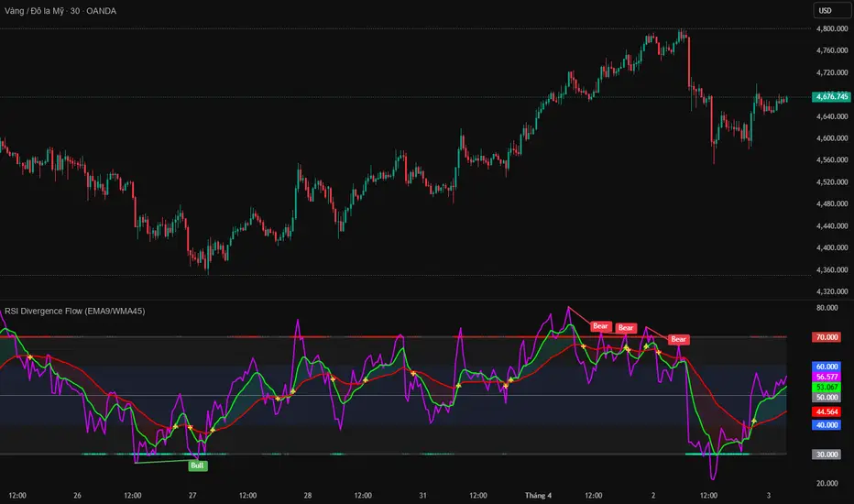Click the 4,480.000 price axis label
Screen dimensions: 854x504
click(x=832, y=203)
